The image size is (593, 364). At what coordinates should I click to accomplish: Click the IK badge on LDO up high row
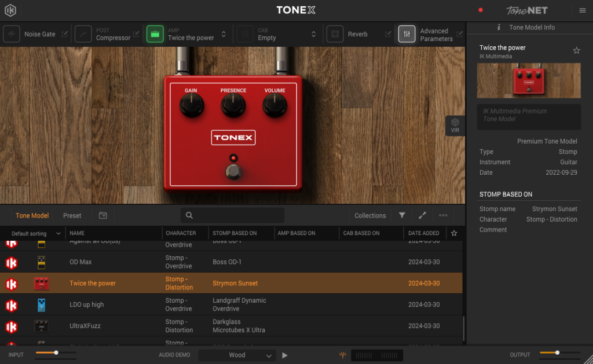coord(12,305)
